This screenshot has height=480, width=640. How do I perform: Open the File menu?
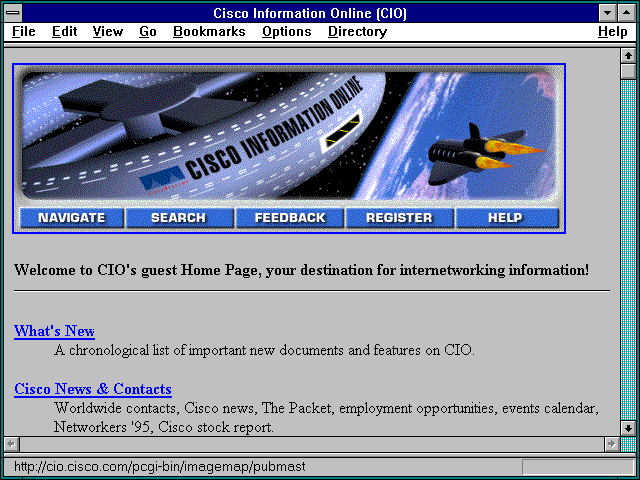coord(24,32)
